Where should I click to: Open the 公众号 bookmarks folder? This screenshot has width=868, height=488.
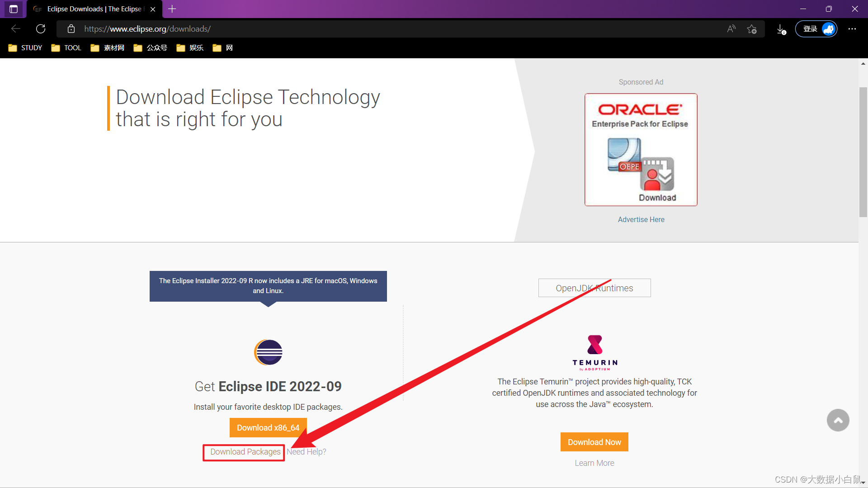151,48
